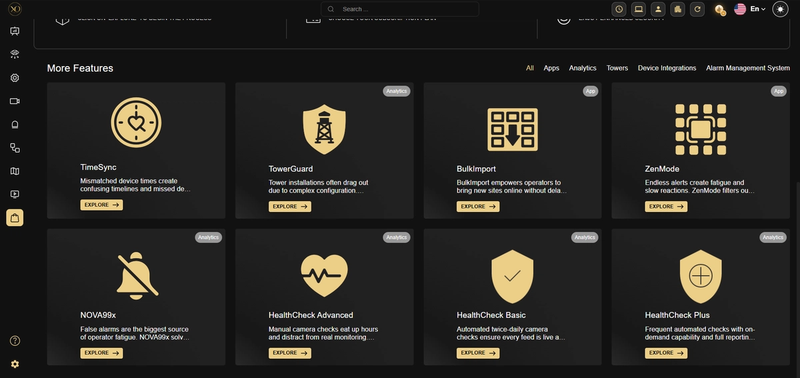Image resolution: width=800 pixels, height=378 pixels.
Task: Select the Alarm Management System filter tab
Action: coord(747,68)
